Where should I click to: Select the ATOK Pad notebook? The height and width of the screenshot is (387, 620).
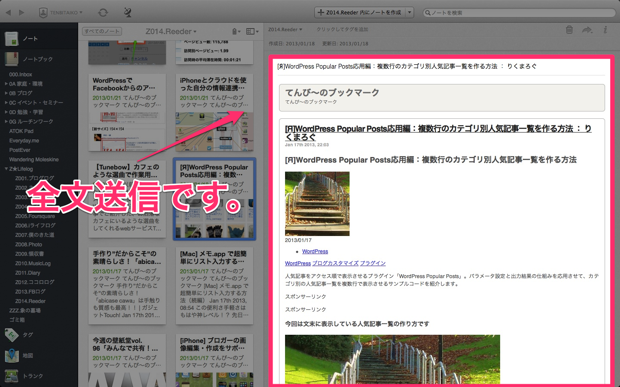coord(21,131)
